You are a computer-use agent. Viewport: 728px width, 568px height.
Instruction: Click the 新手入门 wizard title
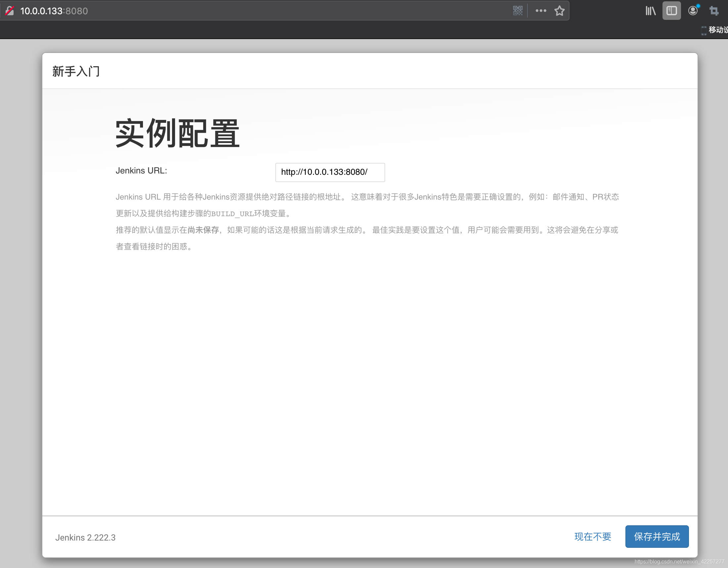coord(76,71)
